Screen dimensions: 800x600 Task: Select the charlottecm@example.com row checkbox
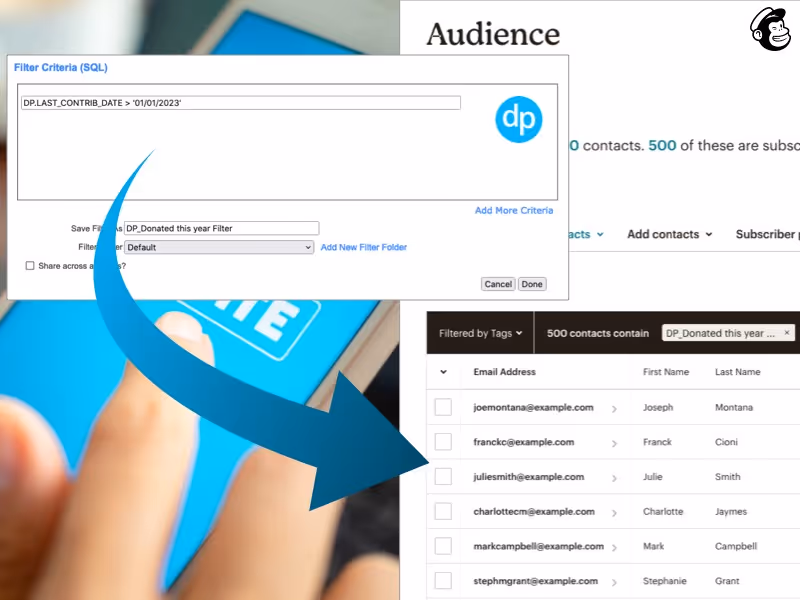pos(443,511)
